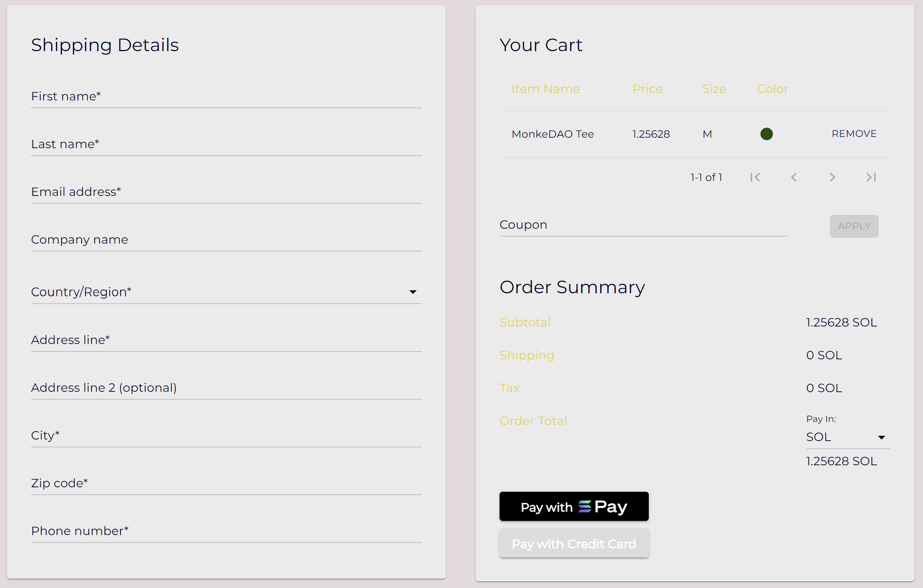Expand the Pay In currency dropdown

(881, 437)
